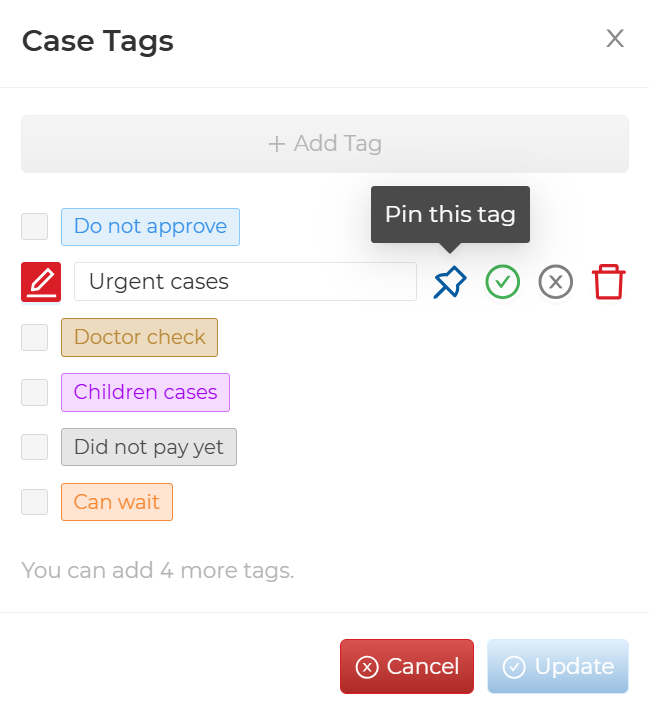Tick the Doctor check checkbox
649x714 pixels.
tap(35, 337)
